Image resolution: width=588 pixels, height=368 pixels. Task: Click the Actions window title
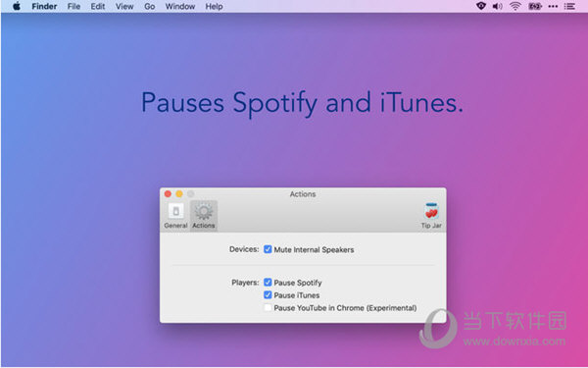point(303,193)
